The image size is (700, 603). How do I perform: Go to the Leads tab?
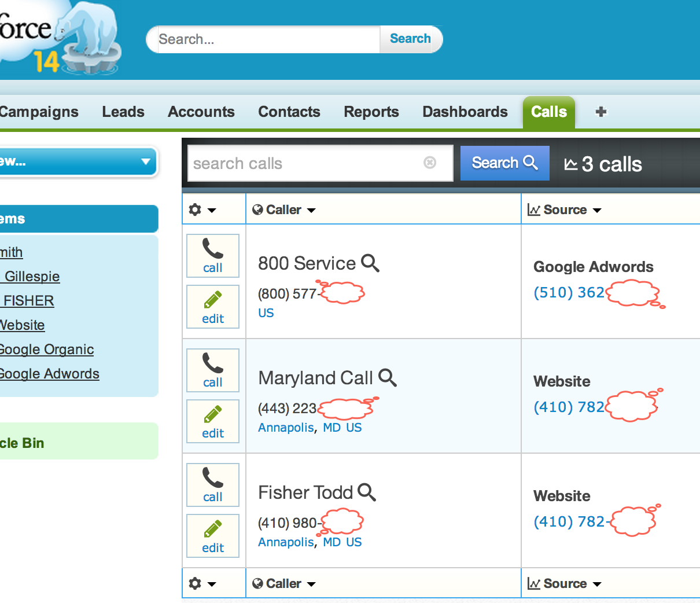[123, 112]
